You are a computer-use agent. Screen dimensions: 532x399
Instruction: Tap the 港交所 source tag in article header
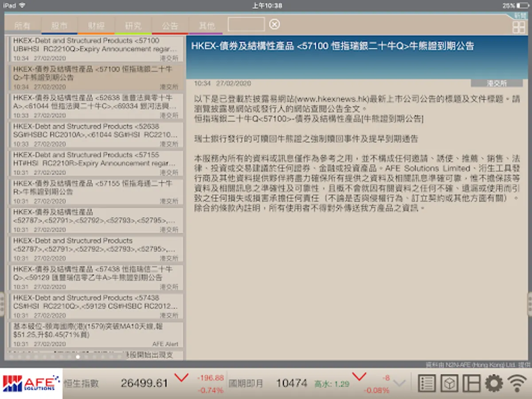[x=497, y=83]
